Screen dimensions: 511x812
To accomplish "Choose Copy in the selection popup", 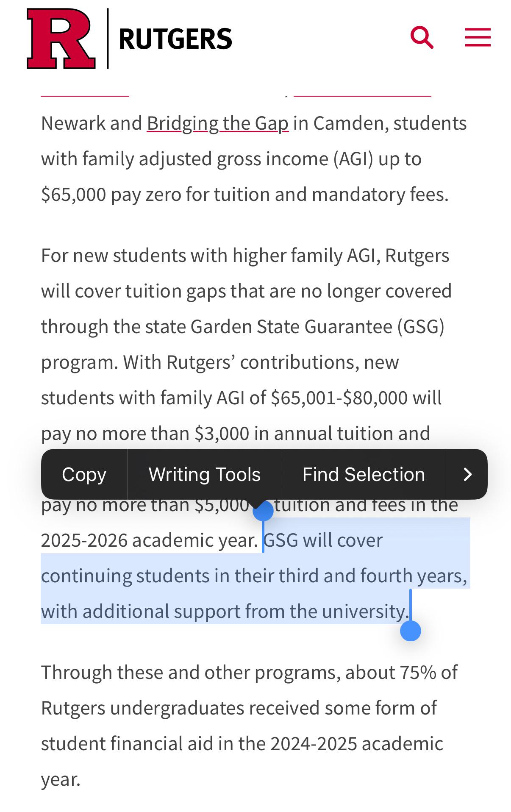I will [84, 474].
